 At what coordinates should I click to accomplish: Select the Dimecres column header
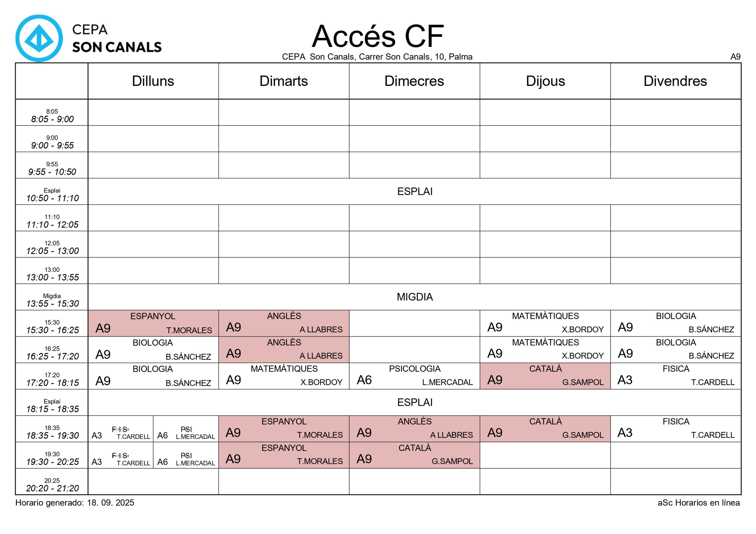(414, 81)
